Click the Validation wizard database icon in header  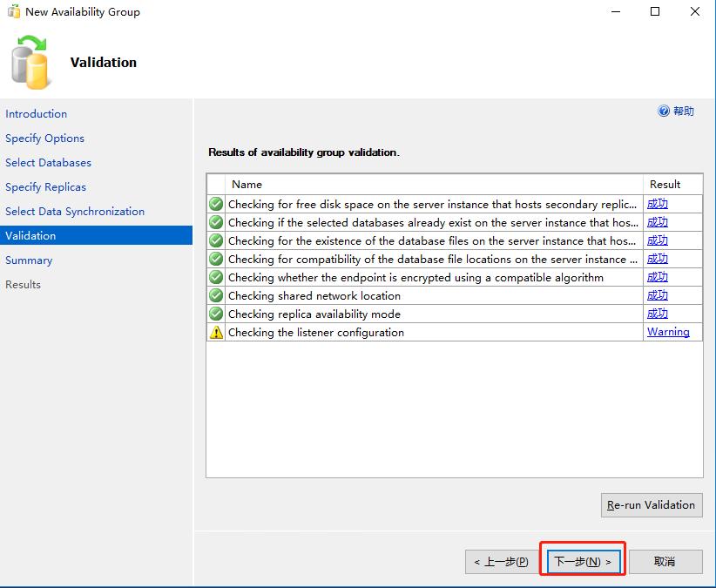(x=30, y=63)
